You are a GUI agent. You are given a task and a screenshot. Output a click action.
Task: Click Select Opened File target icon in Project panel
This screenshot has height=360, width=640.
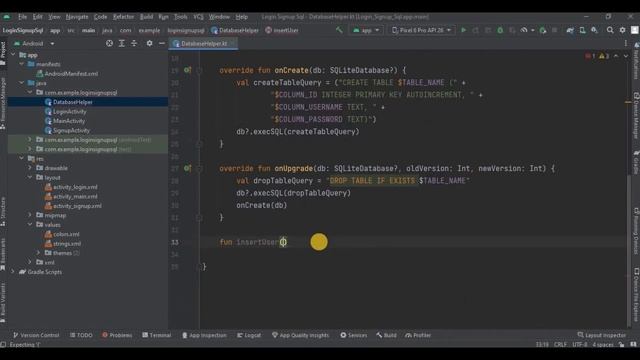109,43
